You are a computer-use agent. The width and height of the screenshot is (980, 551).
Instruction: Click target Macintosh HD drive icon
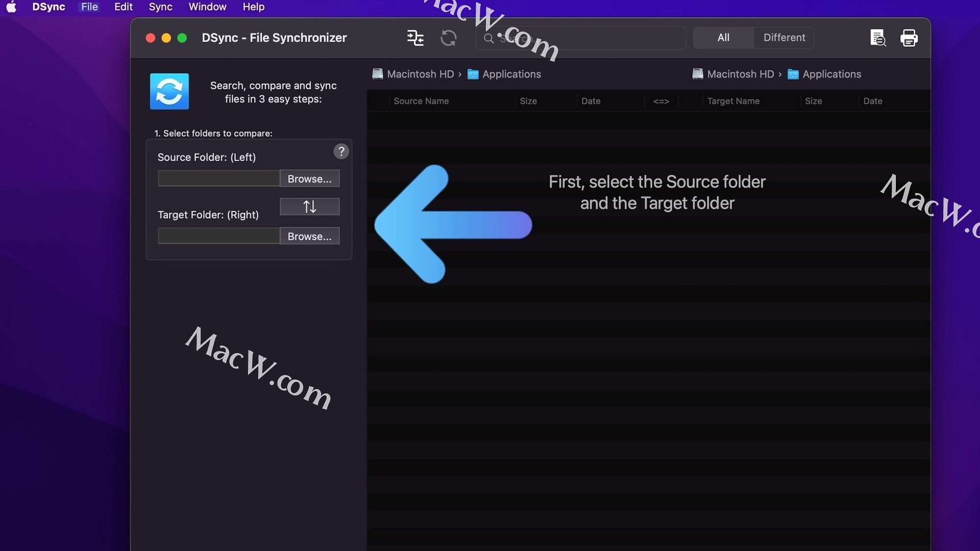pyautogui.click(x=697, y=74)
